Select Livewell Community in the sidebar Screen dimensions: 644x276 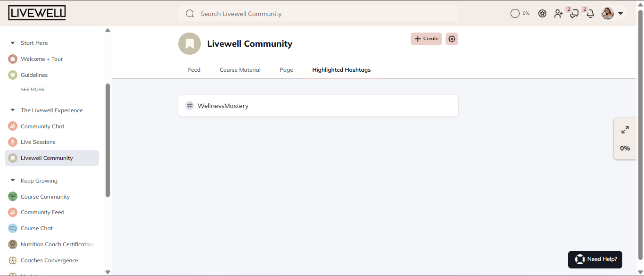tap(52, 158)
